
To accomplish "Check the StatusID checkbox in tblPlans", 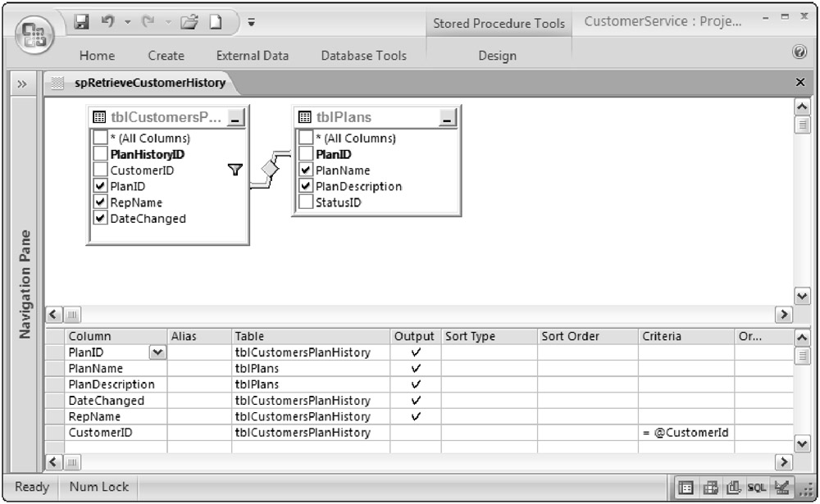I will point(306,202).
